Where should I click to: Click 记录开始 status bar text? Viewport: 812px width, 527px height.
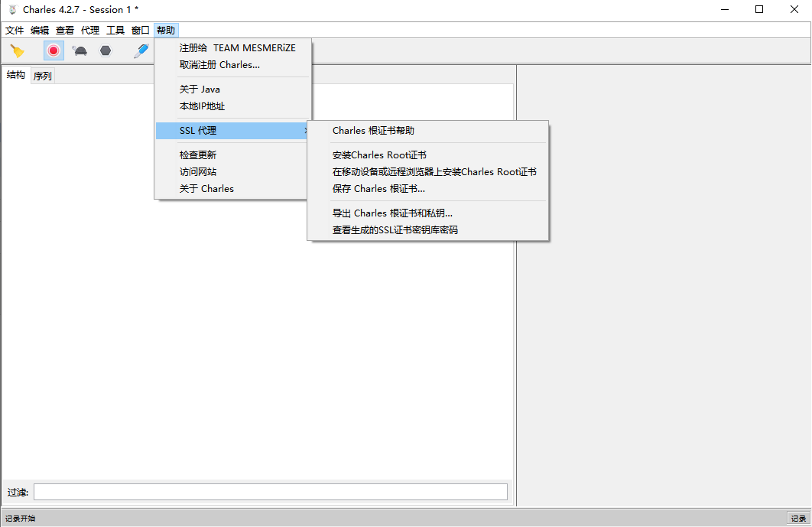tap(20, 518)
